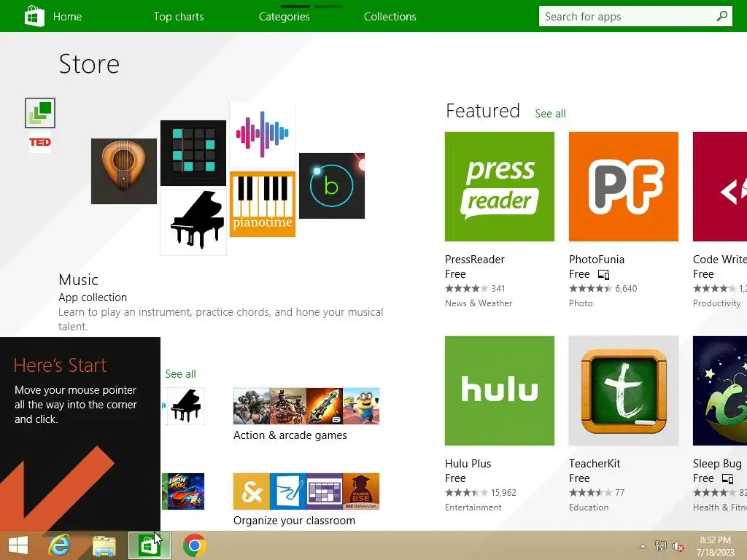Click See all above the collections list
Viewport: 747px width, 560px height.
180,374
